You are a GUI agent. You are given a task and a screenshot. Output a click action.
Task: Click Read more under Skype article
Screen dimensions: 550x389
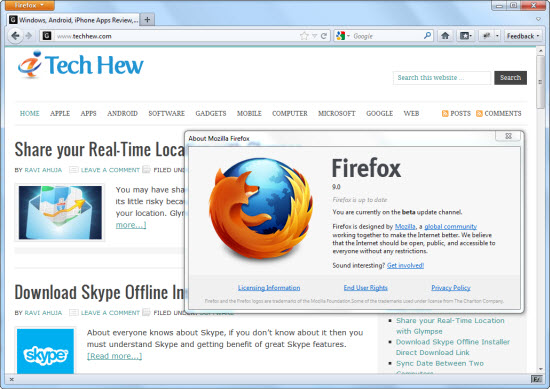[114, 356]
